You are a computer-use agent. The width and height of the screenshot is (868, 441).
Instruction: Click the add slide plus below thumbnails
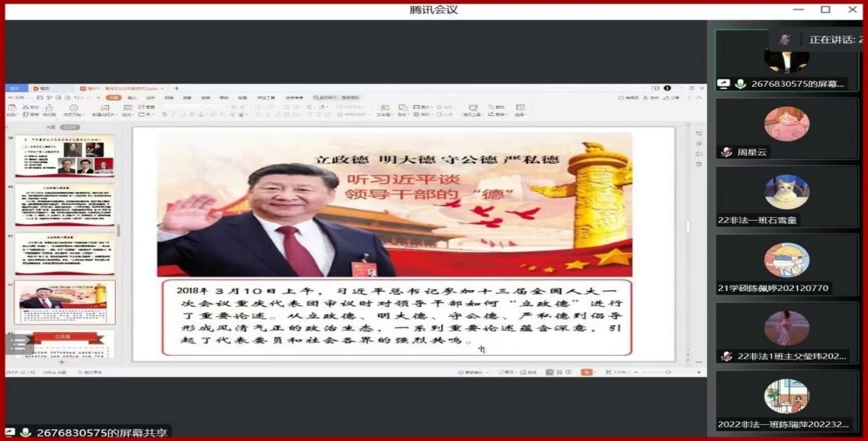(62, 363)
